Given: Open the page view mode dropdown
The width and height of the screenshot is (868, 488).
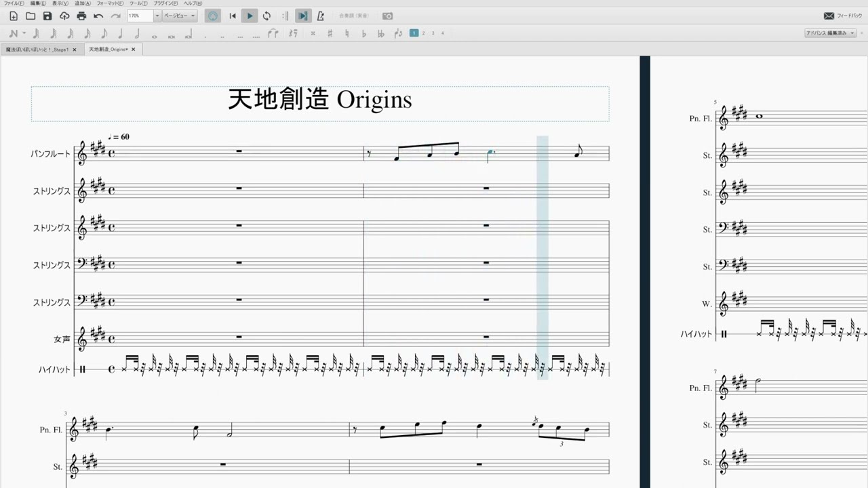Looking at the screenshot, I should (x=180, y=16).
